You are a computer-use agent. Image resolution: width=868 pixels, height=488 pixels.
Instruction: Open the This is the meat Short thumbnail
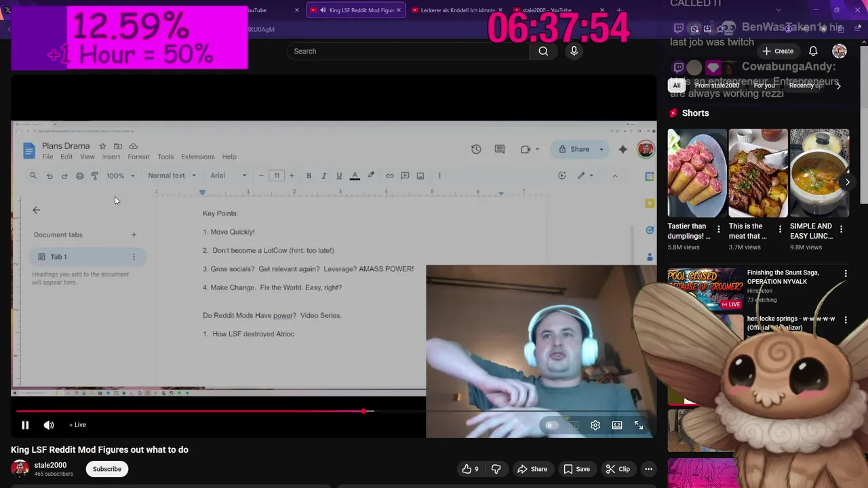point(758,173)
